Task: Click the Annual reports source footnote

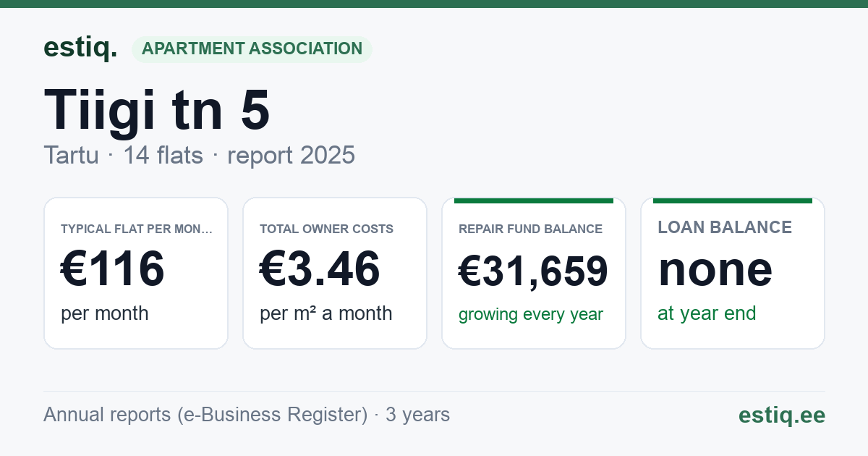Action: 247,415
